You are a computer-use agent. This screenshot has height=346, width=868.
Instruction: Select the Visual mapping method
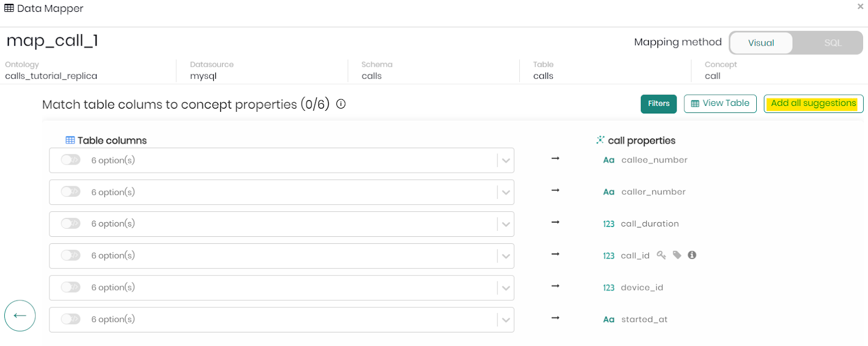click(x=761, y=43)
